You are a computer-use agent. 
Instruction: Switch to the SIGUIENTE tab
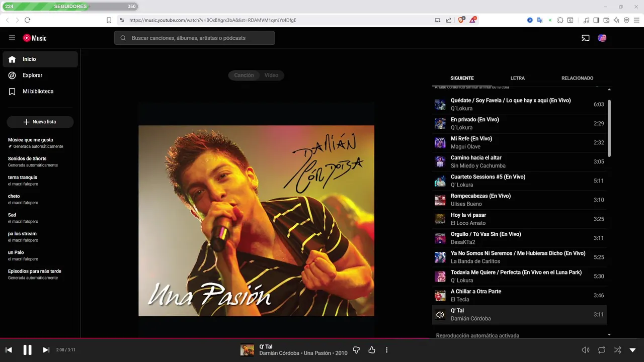pyautogui.click(x=462, y=78)
